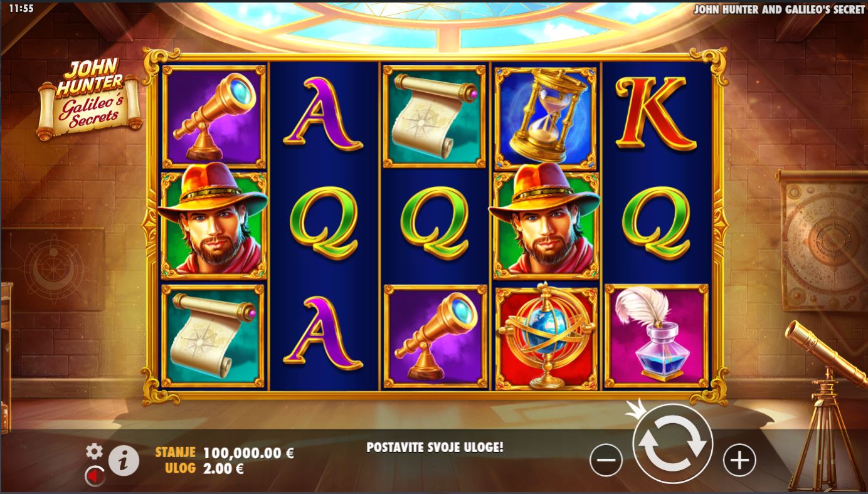Click the red K symbol on reel five
This screenshot has height=494, width=868.
(655, 114)
